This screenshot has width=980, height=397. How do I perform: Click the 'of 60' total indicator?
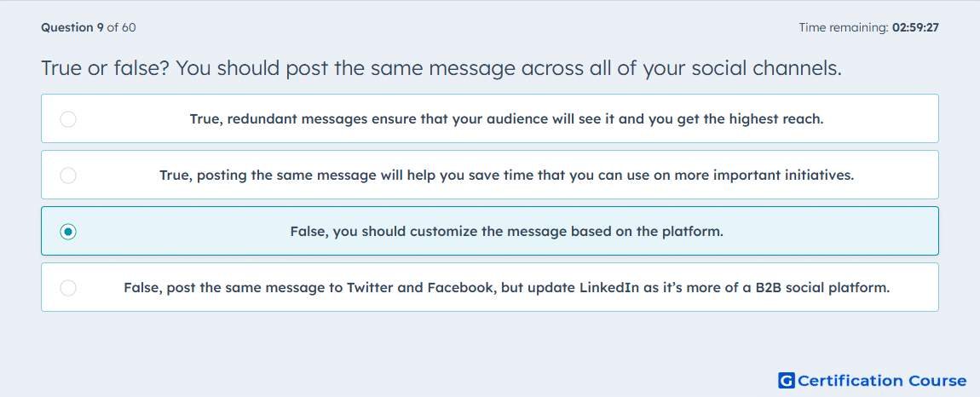pos(121,27)
